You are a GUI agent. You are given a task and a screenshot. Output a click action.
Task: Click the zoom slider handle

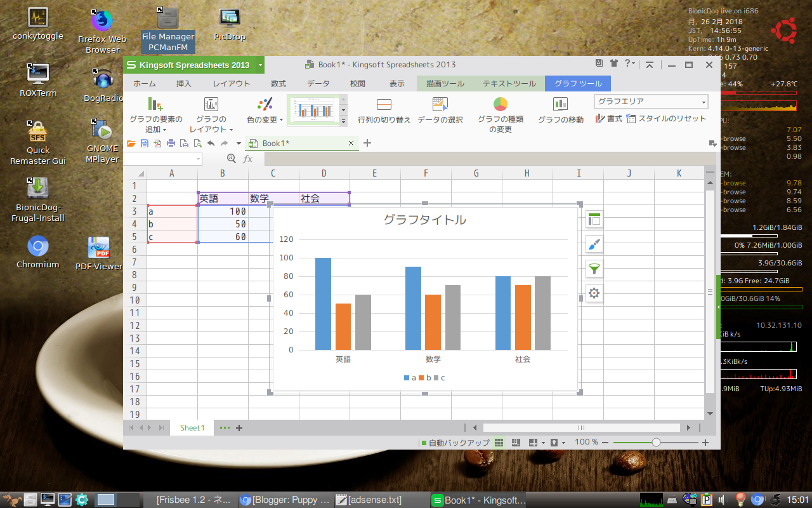click(x=656, y=443)
